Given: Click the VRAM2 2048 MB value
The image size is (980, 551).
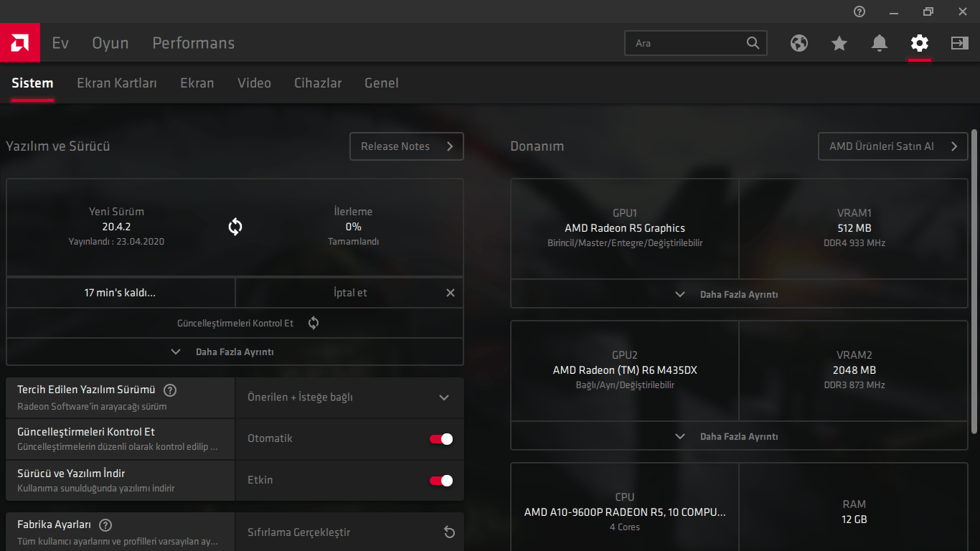Looking at the screenshot, I should [x=854, y=370].
